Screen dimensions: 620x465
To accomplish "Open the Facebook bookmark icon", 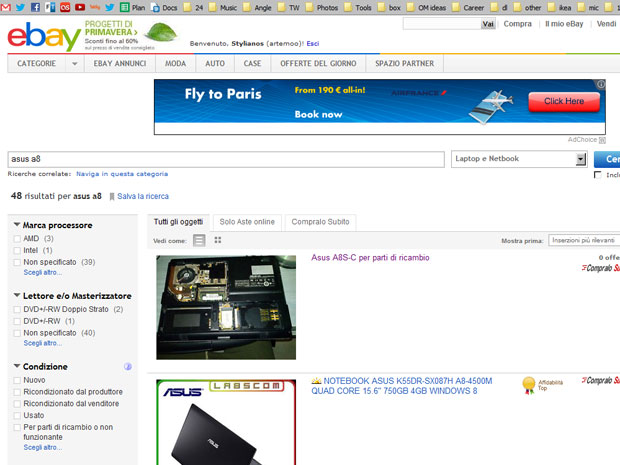I will 35,7.
